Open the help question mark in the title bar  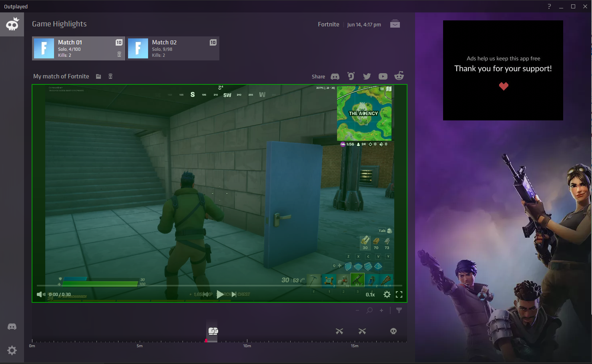[549, 6]
